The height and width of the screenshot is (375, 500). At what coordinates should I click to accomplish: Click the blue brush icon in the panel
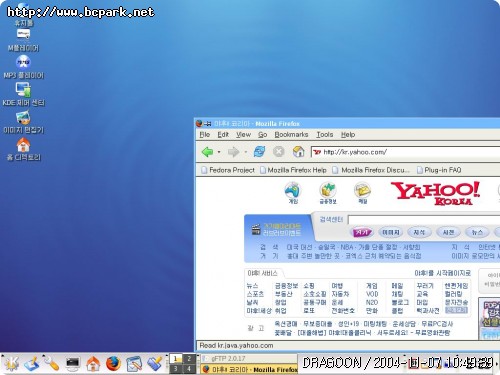154,363
